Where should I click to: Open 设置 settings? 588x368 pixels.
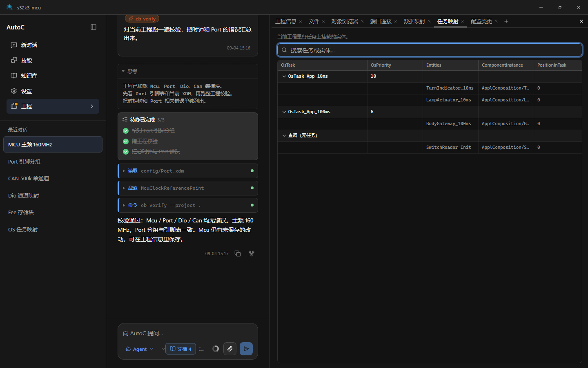(53, 91)
